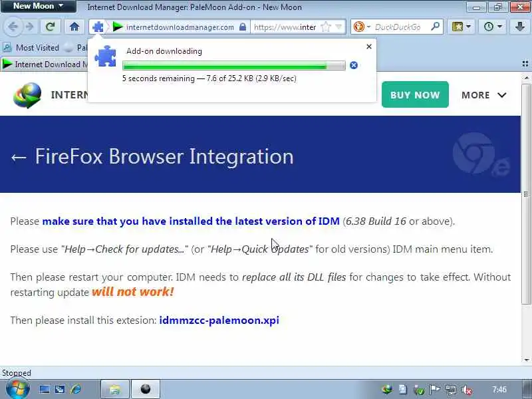The height and width of the screenshot is (399, 532).
Task: Click the document tray icon
Action: tap(403, 390)
